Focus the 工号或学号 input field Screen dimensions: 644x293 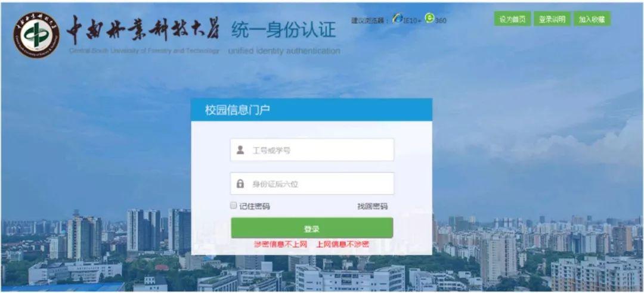tap(312, 150)
